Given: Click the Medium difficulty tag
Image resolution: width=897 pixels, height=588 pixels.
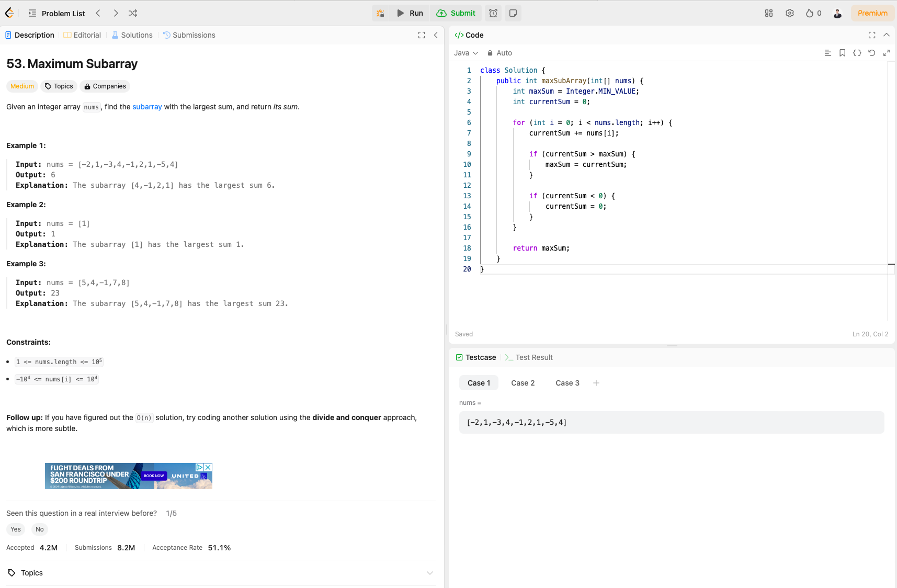Looking at the screenshot, I should 22,86.
